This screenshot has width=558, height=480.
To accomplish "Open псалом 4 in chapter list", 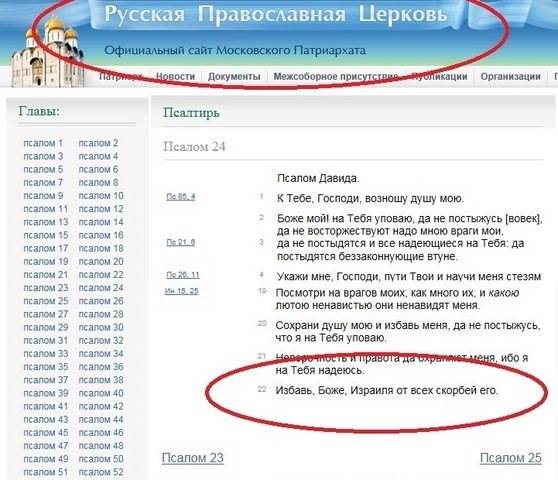I will [x=98, y=156].
